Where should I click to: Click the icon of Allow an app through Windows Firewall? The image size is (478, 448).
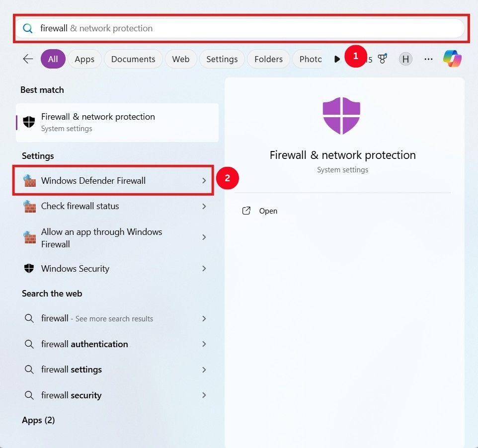tap(30, 237)
